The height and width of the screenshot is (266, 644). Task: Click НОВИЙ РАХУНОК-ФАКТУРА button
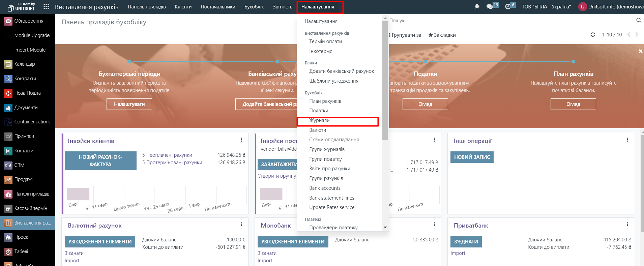pos(100,161)
